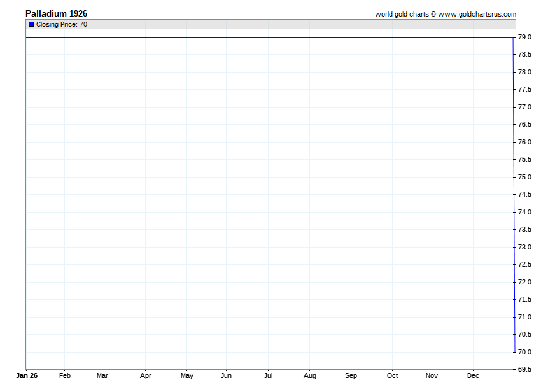Click the 76.5 y-axis value
The height and width of the screenshot is (392, 541).
(525, 124)
